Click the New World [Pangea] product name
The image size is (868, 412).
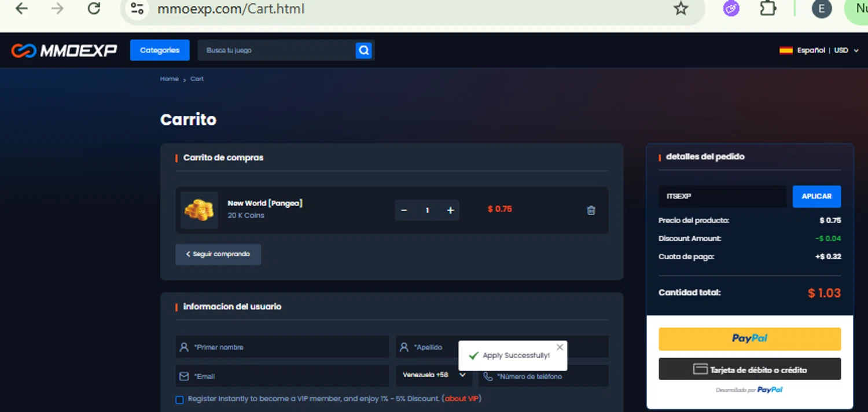tap(265, 203)
